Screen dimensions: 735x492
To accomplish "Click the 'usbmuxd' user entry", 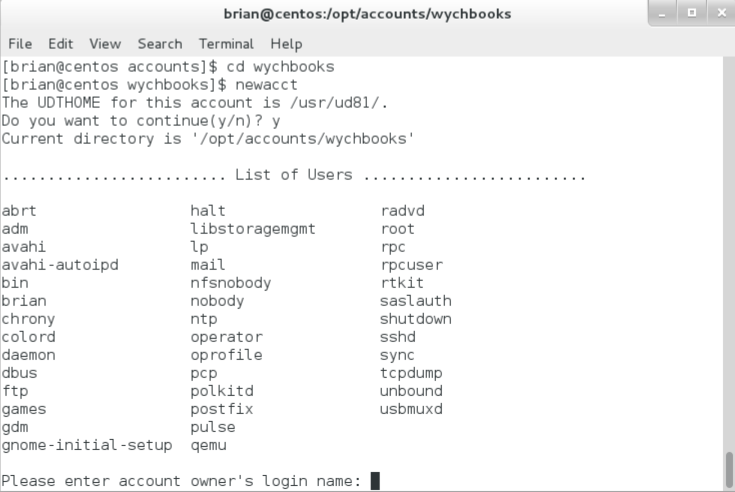I will (x=411, y=409).
